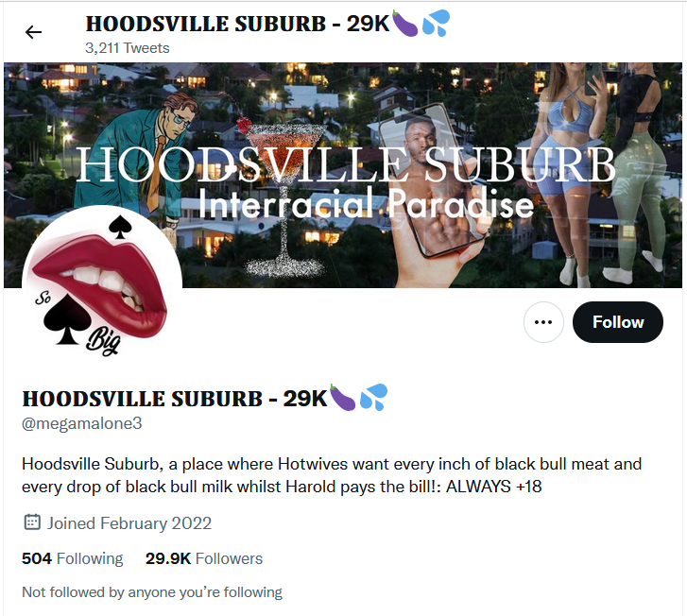
Task: Click the calendar icon beside joined date
Action: tap(32, 522)
